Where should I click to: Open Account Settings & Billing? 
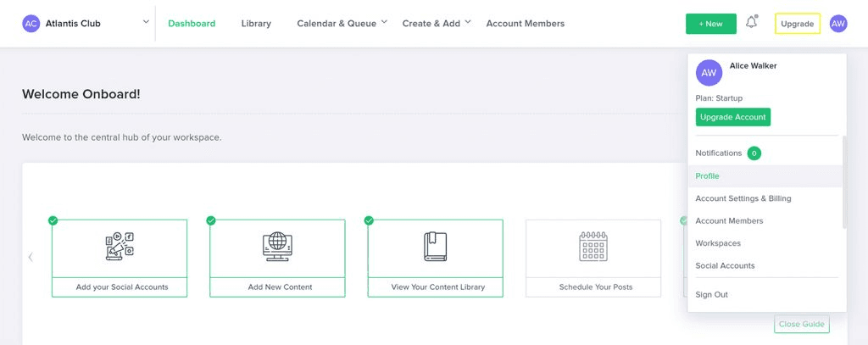pyautogui.click(x=743, y=198)
